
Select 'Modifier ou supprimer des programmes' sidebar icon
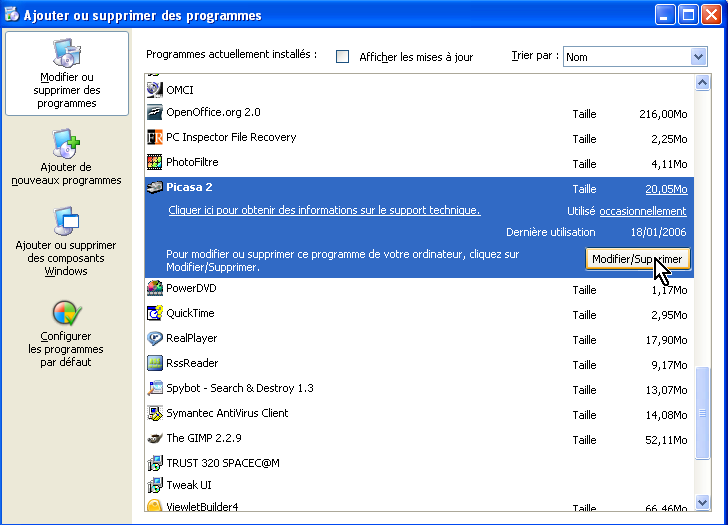pos(67,53)
